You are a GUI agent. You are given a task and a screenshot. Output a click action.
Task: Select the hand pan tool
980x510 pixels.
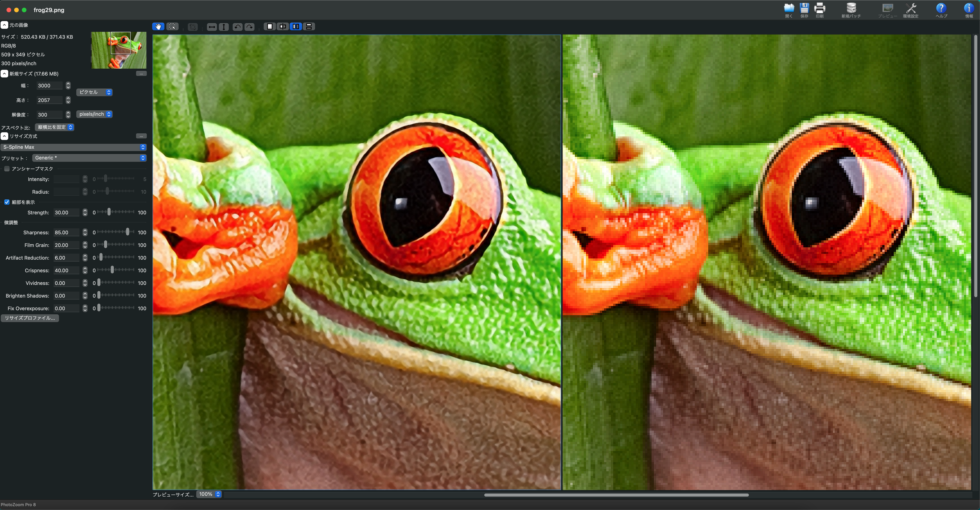point(158,27)
